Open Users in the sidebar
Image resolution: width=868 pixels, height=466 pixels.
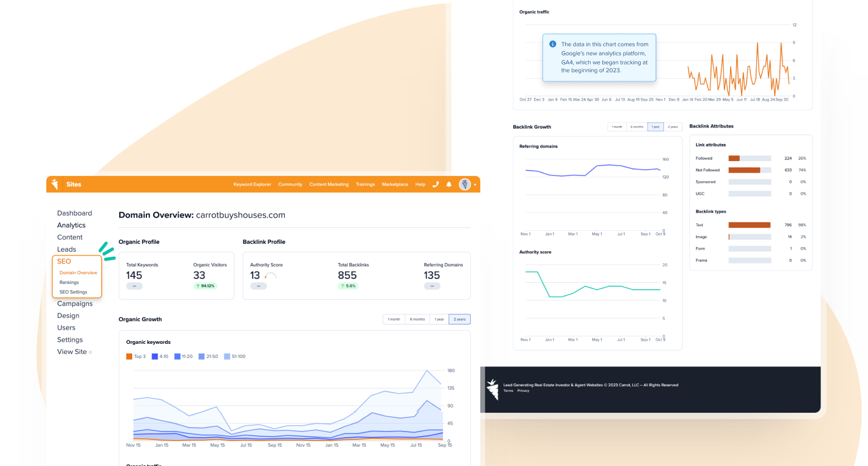[x=66, y=327]
